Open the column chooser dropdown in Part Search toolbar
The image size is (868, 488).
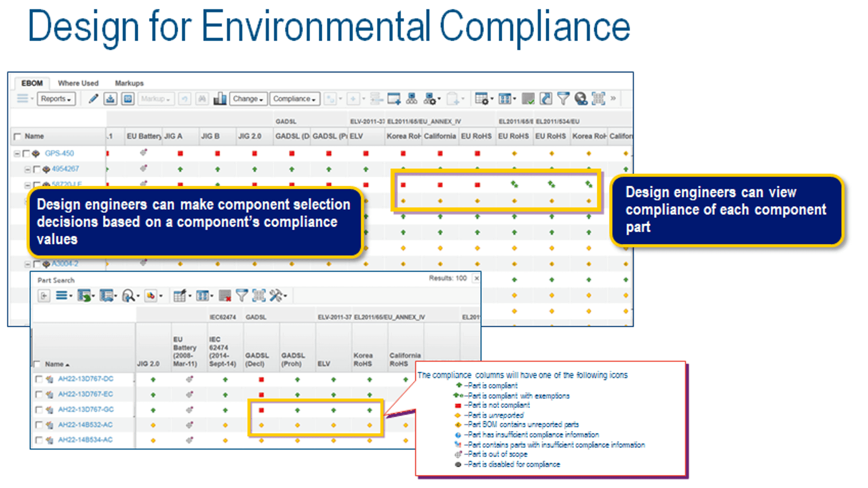coord(204,296)
